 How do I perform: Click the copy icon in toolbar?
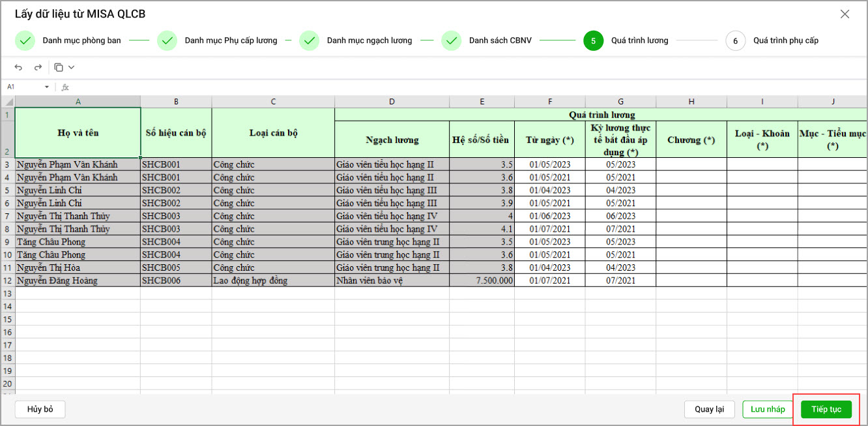tap(59, 67)
